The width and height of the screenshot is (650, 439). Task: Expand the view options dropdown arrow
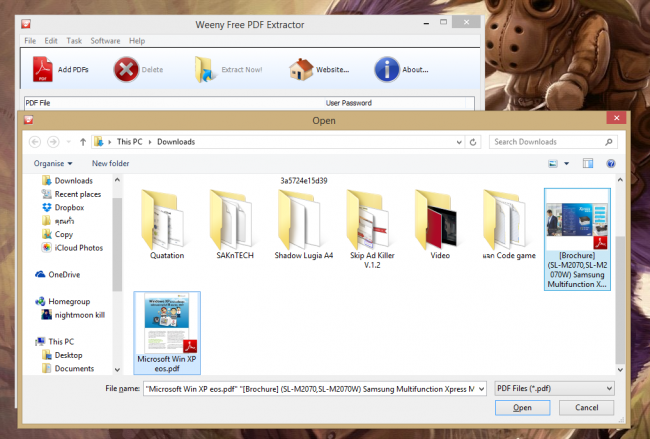pyautogui.click(x=566, y=164)
